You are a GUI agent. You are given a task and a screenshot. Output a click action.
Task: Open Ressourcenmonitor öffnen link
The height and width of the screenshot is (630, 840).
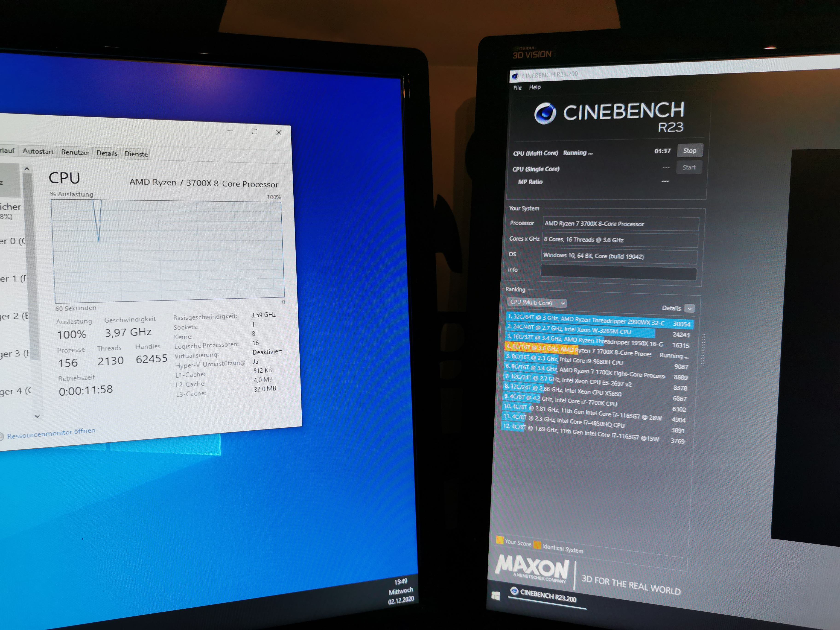pos(51,433)
